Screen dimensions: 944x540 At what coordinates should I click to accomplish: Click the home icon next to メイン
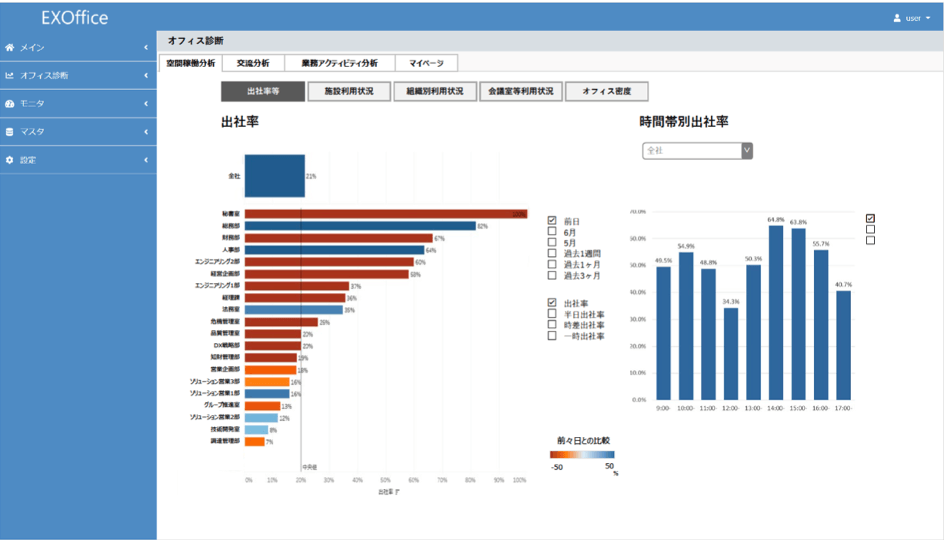tap(10, 47)
